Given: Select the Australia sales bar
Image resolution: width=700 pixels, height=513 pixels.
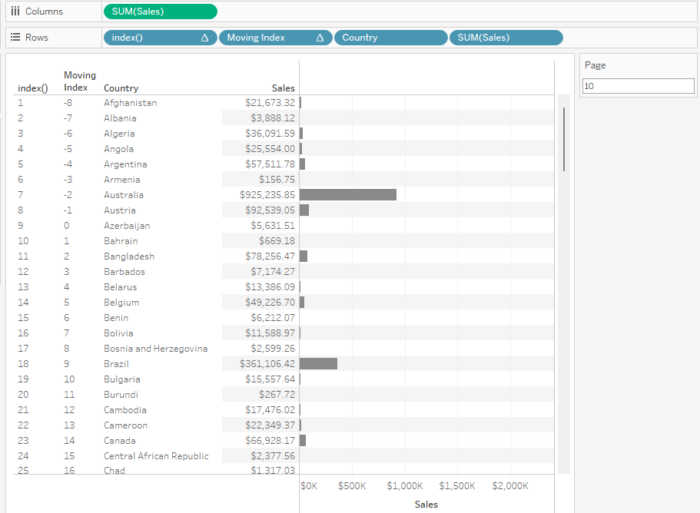Looking at the screenshot, I should tap(347, 195).
